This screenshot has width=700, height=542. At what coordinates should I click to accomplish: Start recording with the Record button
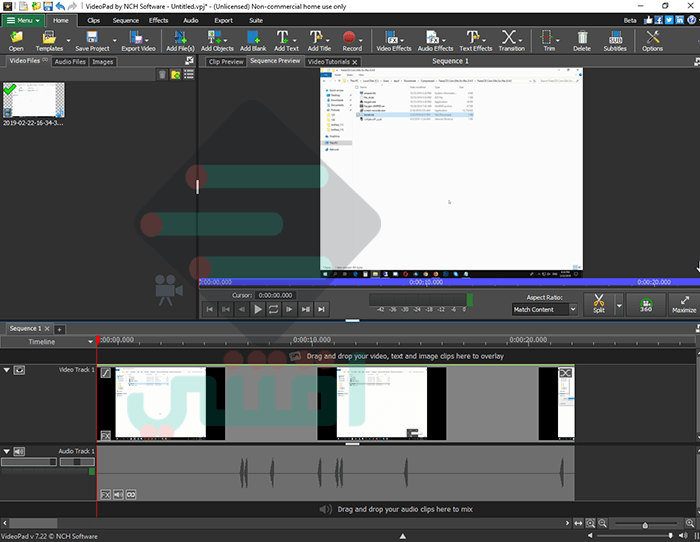pyautogui.click(x=352, y=41)
